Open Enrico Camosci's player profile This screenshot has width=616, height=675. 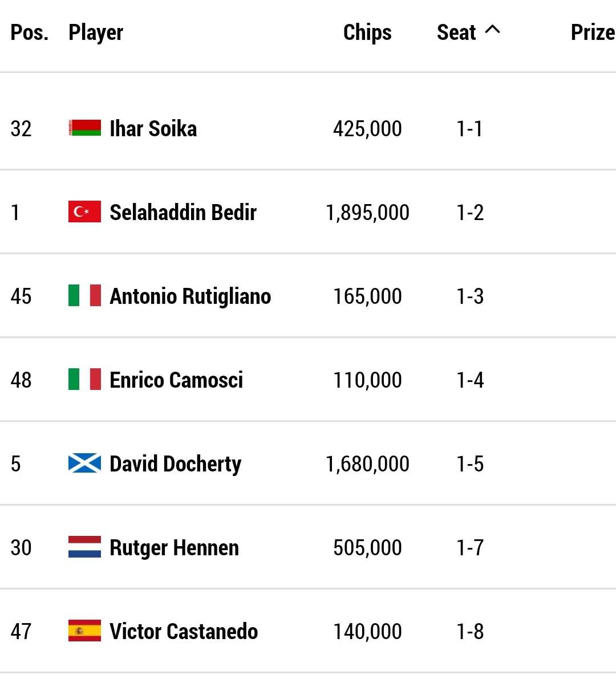[x=176, y=380]
